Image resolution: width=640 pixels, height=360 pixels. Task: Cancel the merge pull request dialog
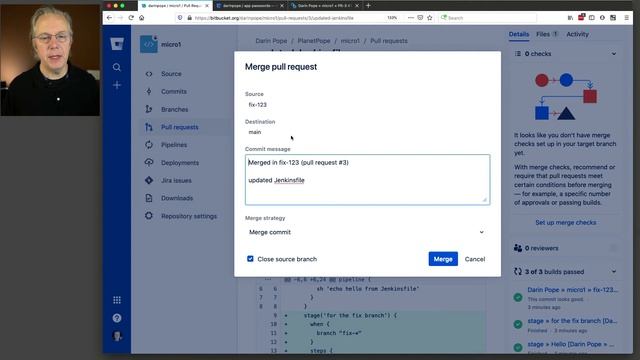click(x=475, y=259)
